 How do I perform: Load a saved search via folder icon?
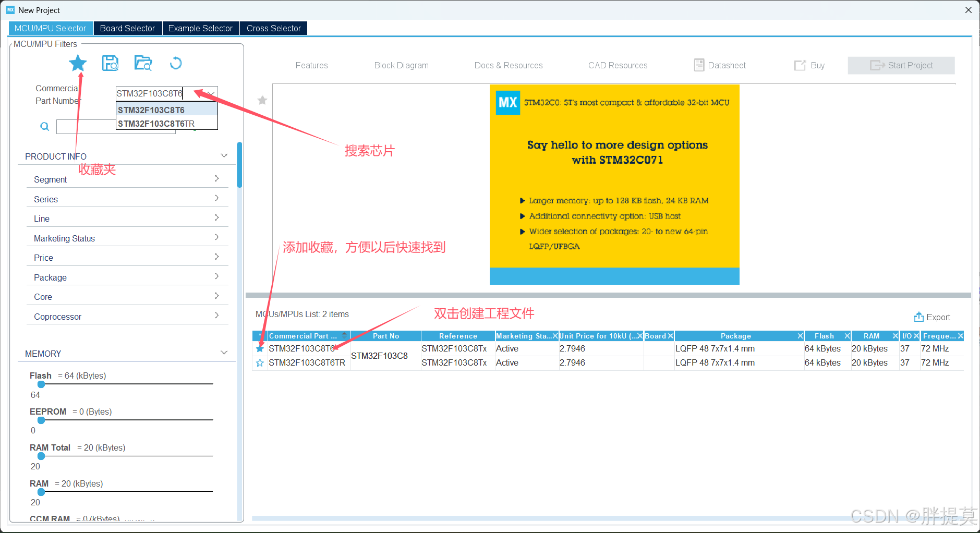click(143, 63)
